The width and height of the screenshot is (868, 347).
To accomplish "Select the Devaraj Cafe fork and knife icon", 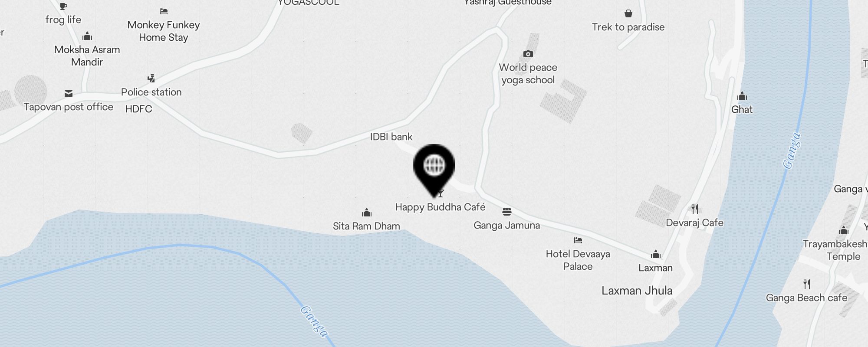I will coord(695,209).
